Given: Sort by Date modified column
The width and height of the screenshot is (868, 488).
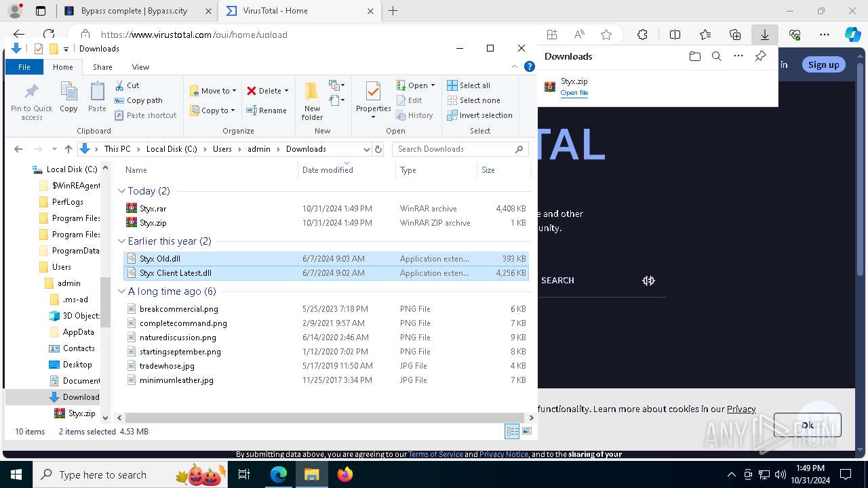Looking at the screenshot, I should (346, 170).
